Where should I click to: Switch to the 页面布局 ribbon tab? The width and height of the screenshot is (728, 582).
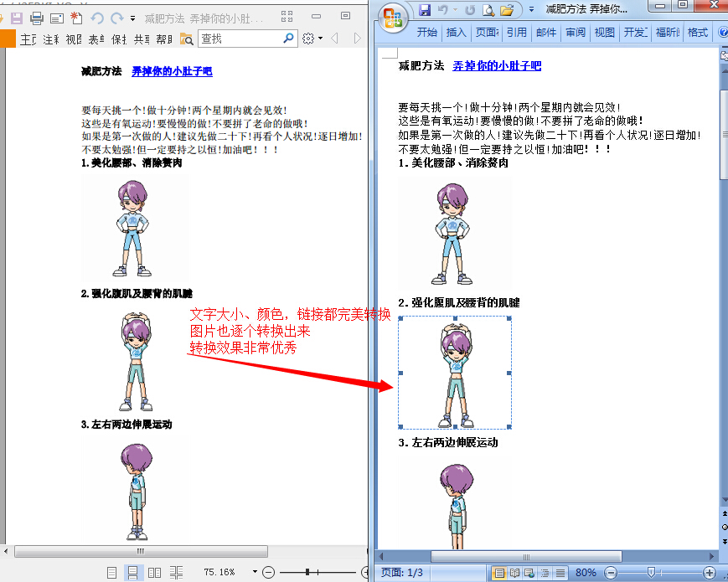click(487, 32)
